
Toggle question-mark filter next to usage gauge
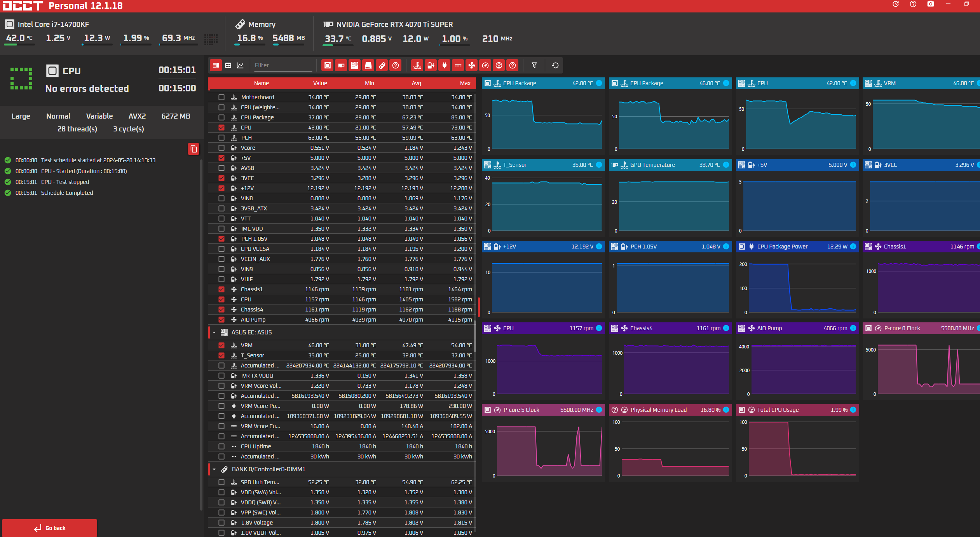tap(513, 65)
